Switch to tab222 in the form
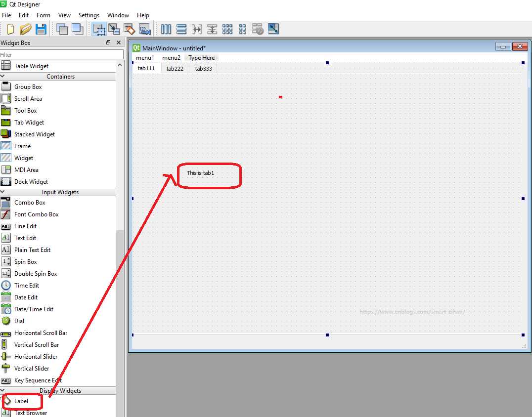The height and width of the screenshot is (417, 532). pyautogui.click(x=175, y=69)
